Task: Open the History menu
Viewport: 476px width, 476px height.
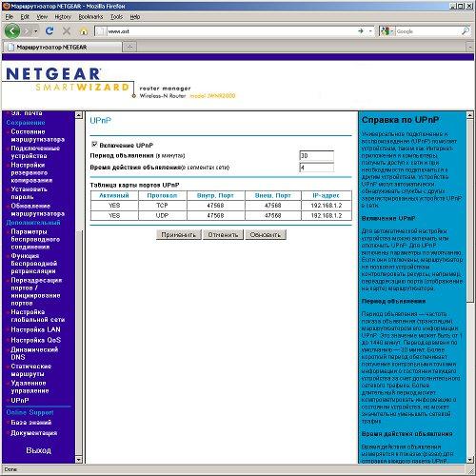Action: 63,17
